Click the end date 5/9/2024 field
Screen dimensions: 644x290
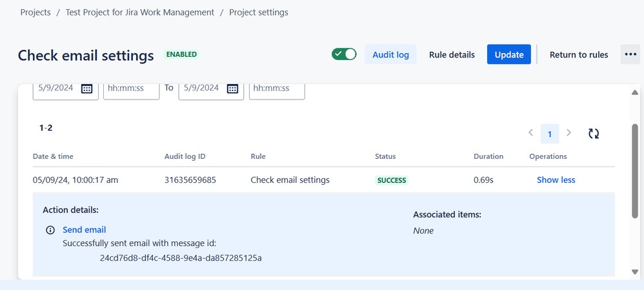coord(211,91)
